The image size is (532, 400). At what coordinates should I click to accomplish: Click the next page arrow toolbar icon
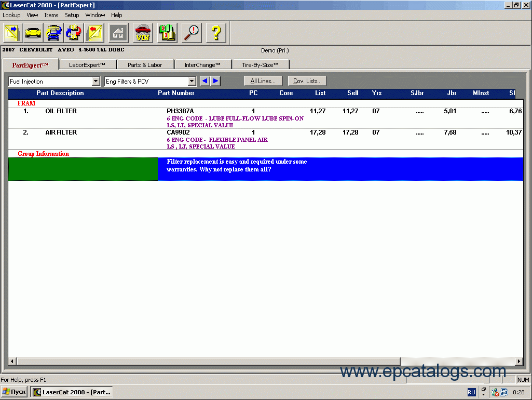click(x=12, y=33)
